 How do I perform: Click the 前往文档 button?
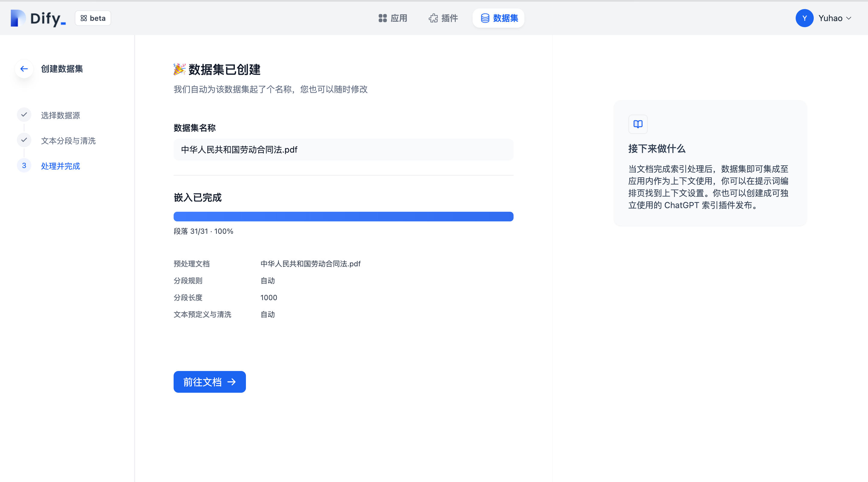click(x=209, y=382)
